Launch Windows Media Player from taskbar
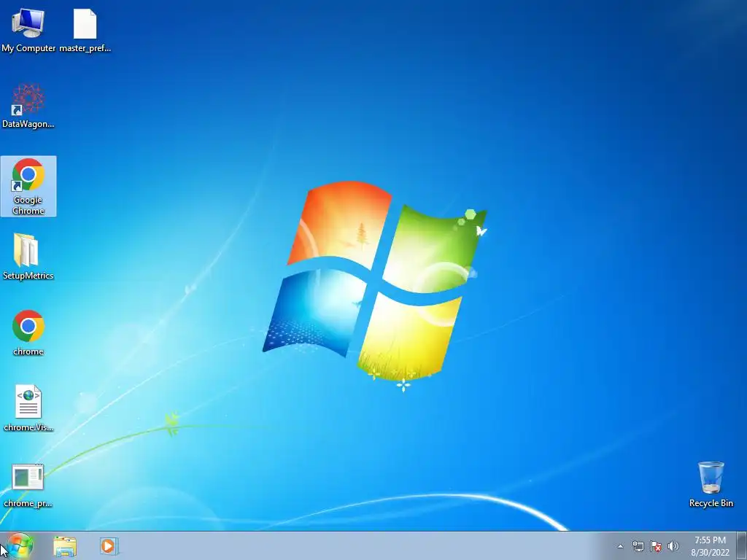The height and width of the screenshot is (560, 747). [109, 546]
